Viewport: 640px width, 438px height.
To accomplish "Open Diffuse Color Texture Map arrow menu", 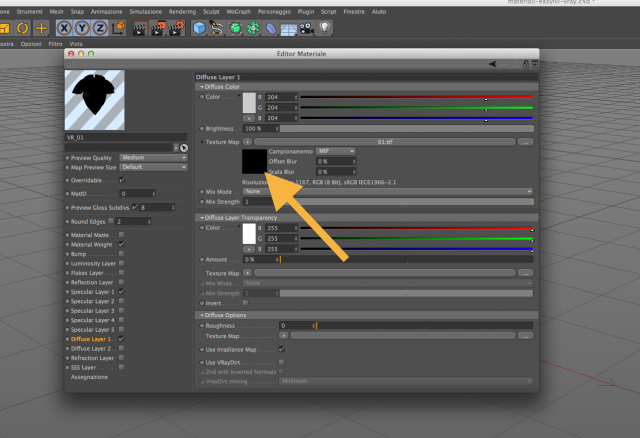I will (247, 142).
